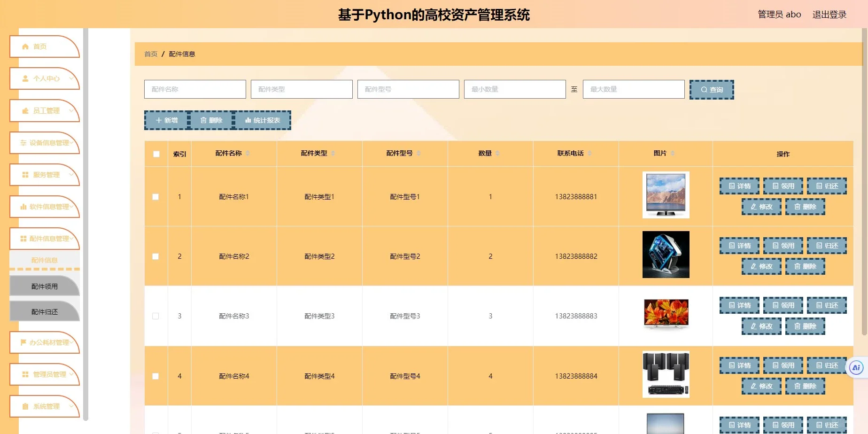Screen dimensions: 868x434
Task: Toggle the select-all checkbox in table header
Action: point(155,153)
